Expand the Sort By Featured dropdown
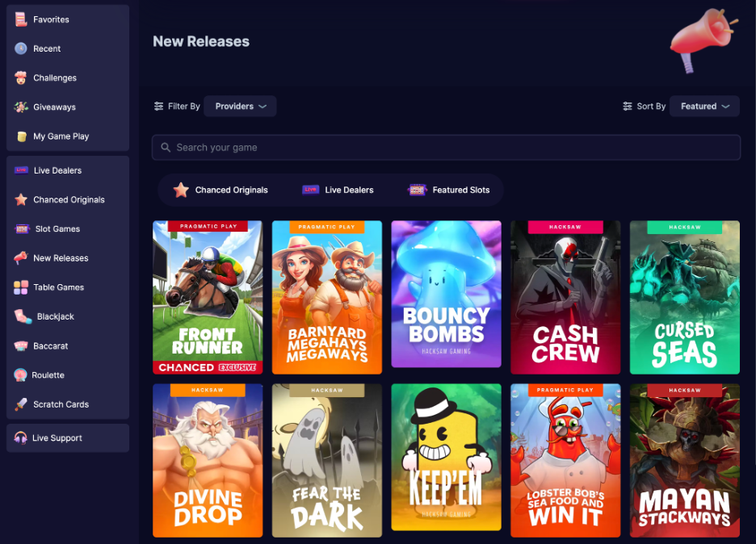The width and height of the screenshot is (756, 544). pos(703,106)
